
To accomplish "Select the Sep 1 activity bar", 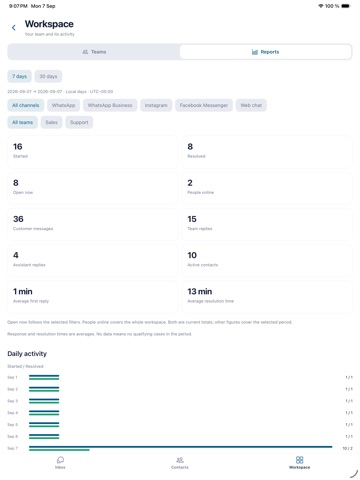I will 44,377.
